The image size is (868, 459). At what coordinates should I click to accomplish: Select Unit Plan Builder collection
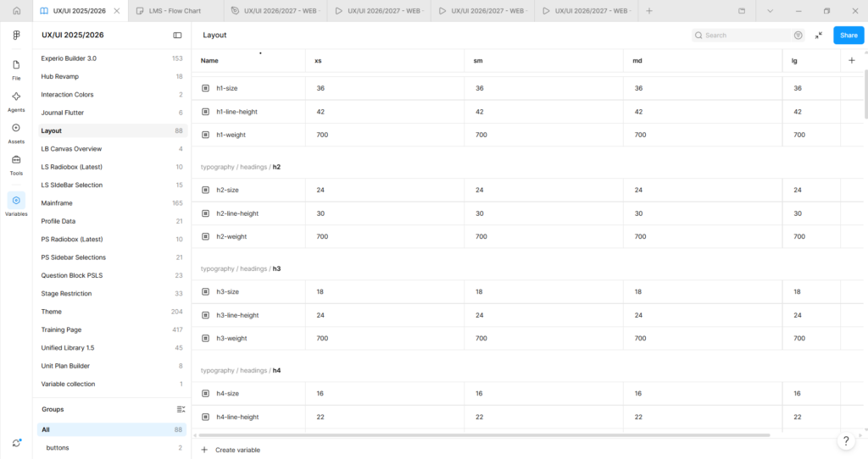[x=112, y=366]
